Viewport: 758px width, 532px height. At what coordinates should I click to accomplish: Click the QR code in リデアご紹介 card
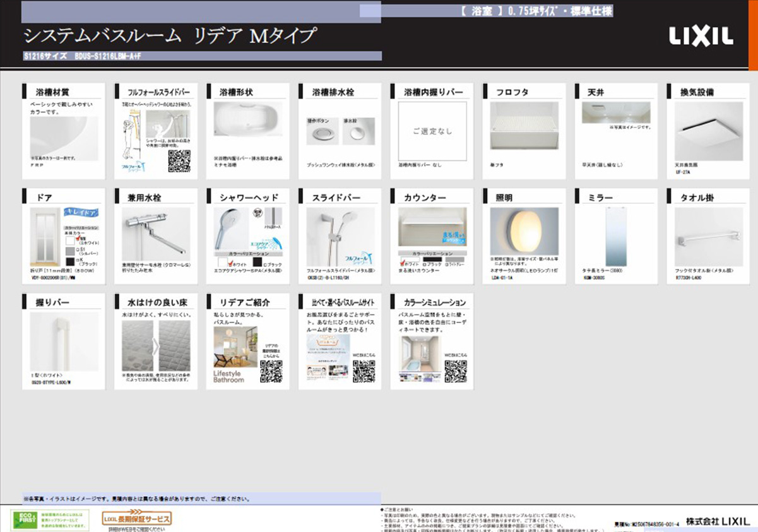click(271, 372)
